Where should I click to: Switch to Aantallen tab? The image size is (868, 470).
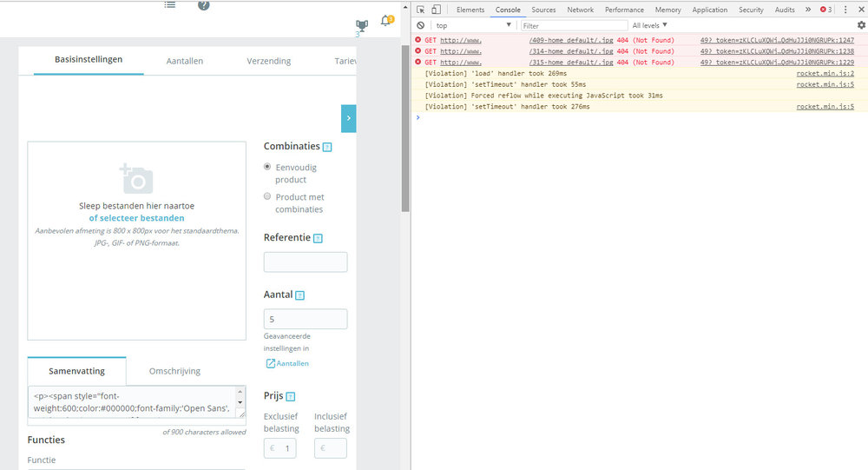pyautogui.click(x=184, y=61)
